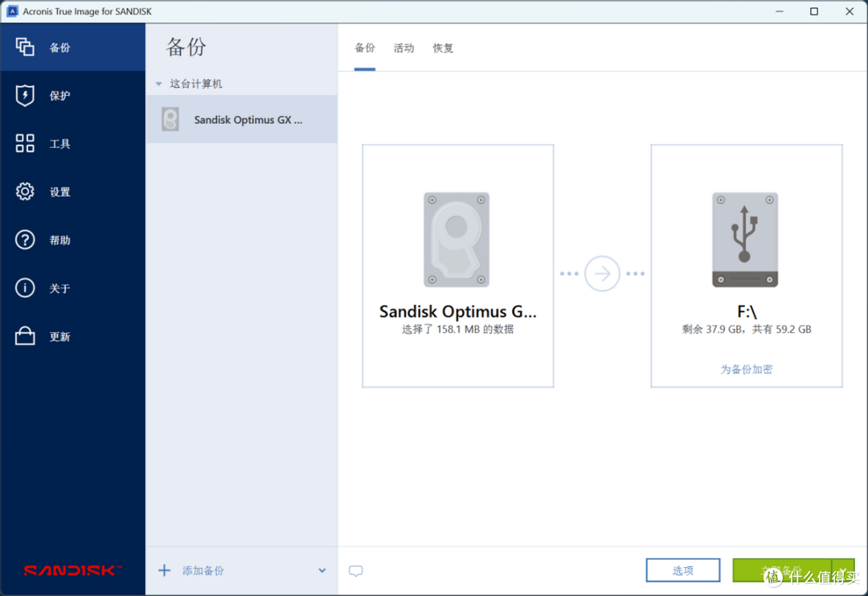Click the arrow circle between source and destination
The width and height of the screenshot is (868, 596).
[x=602, y=273]
